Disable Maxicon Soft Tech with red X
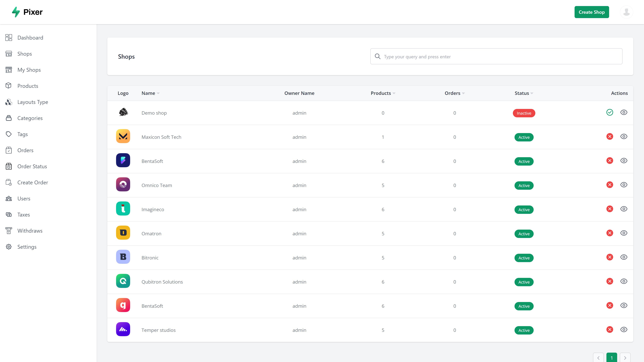The image size is (644, 362). pyautogui.click(x=609, y=136)
